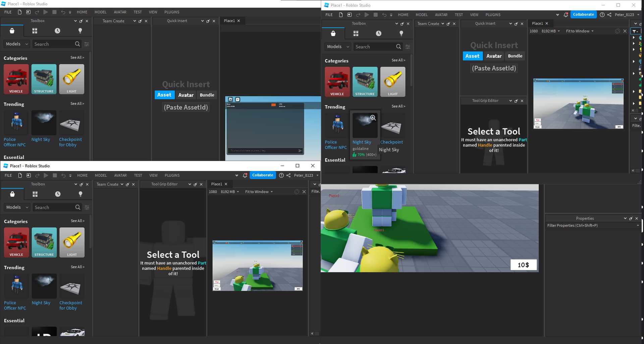Open MODEL tab in right window
The width and height of the screenshot is (644, 344).
(x=422, y=15)
